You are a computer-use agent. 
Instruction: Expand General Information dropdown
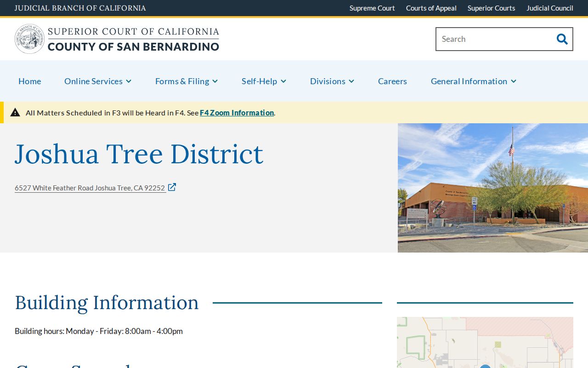coord(474,81)
